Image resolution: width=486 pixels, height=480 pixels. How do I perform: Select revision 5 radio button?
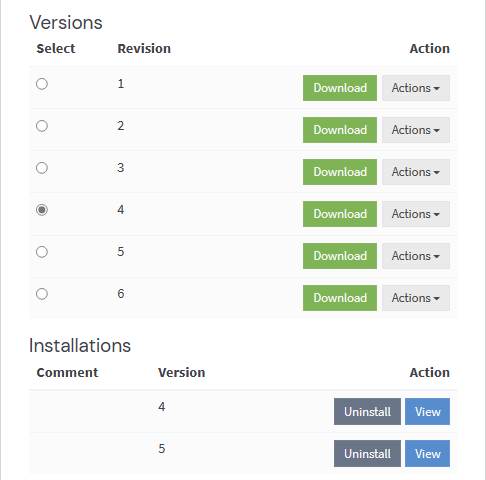point(42,252)
